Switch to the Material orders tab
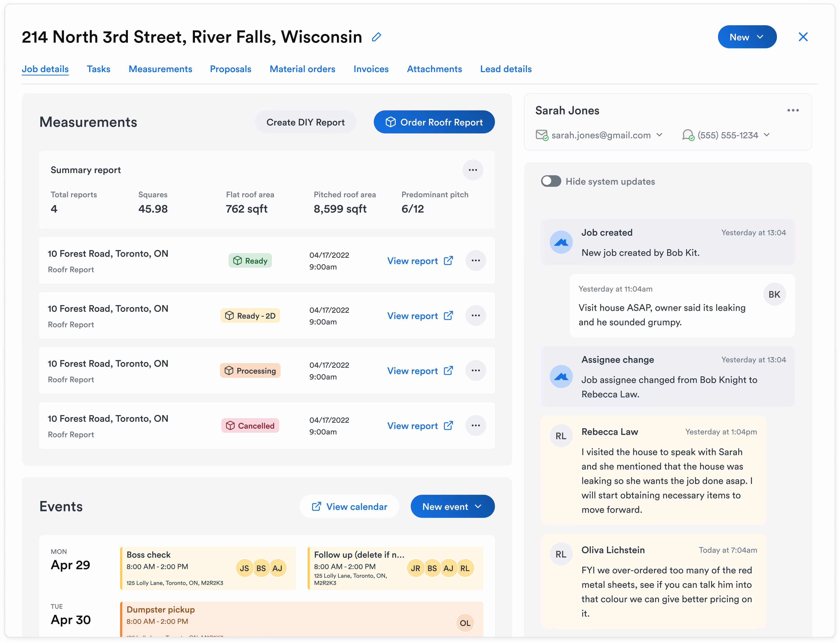Screen dimensions: 840x643 coord(302,69)
